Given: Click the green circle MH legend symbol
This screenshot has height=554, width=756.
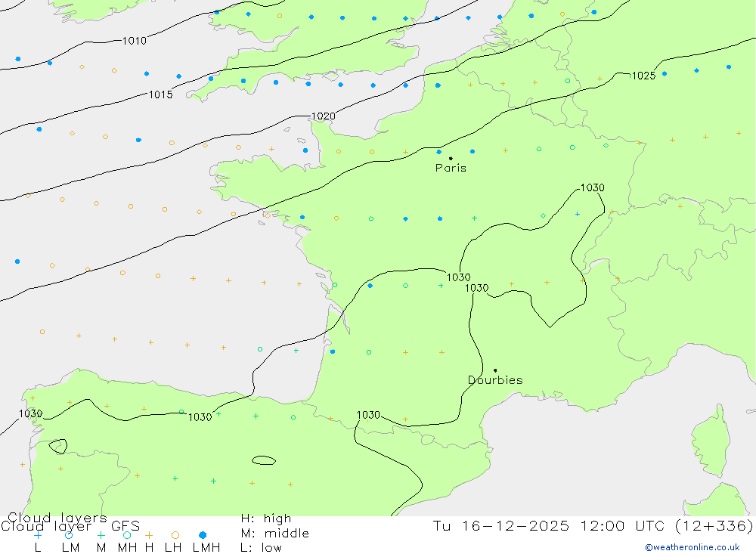Looking at the screenshot, I should click(127, 535).
